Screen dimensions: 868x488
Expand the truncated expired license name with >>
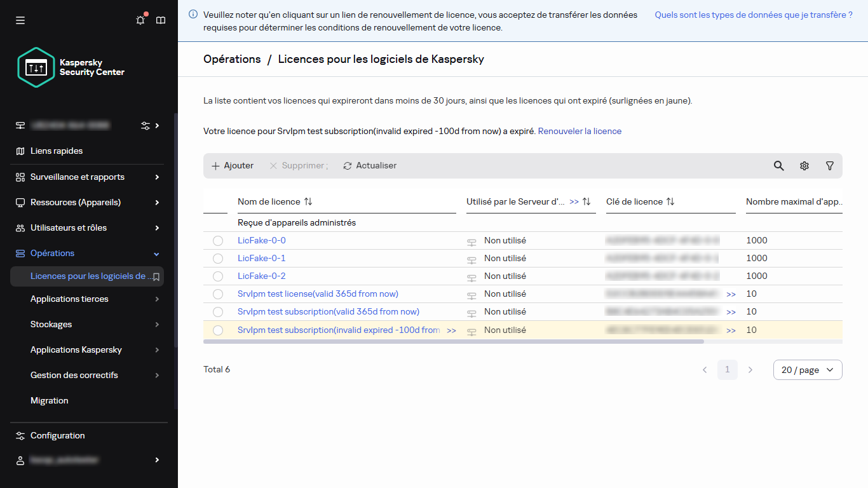pyautogui.click(x=452, y=330)
